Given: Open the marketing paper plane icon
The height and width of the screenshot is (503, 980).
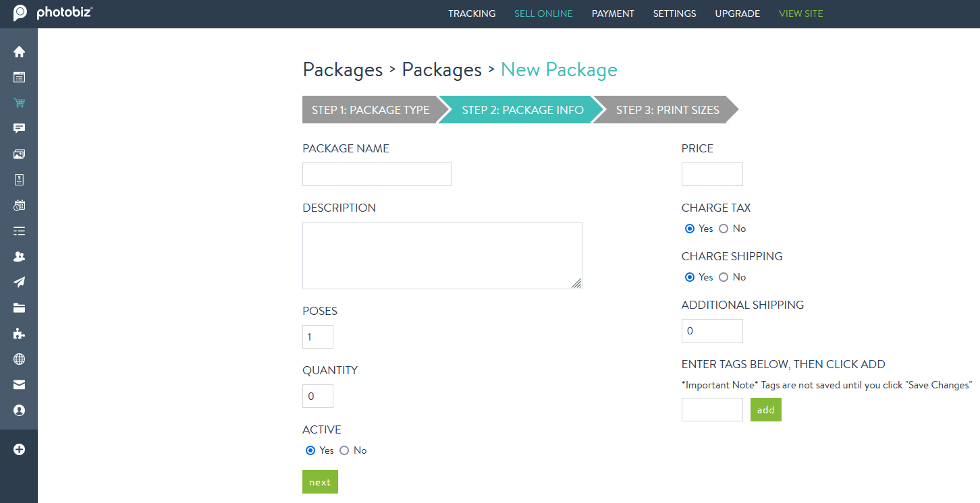Looking at the screenshot, I should click(x=19, y=282).
